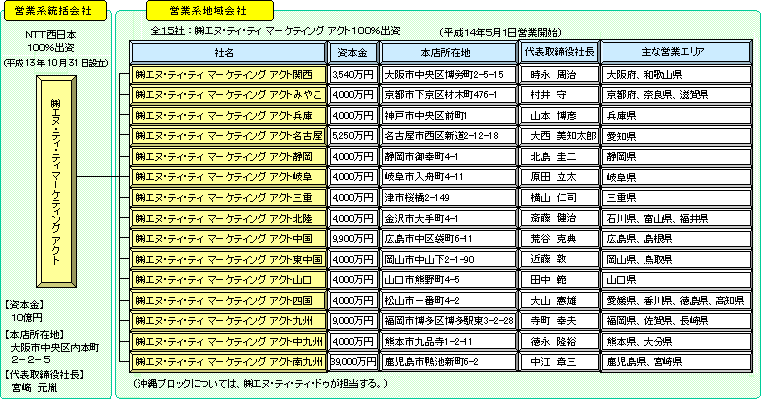Click the address cell 福岡市博多区博多駅東3-2-28
The image size is (763, 399).
(448, 321)
